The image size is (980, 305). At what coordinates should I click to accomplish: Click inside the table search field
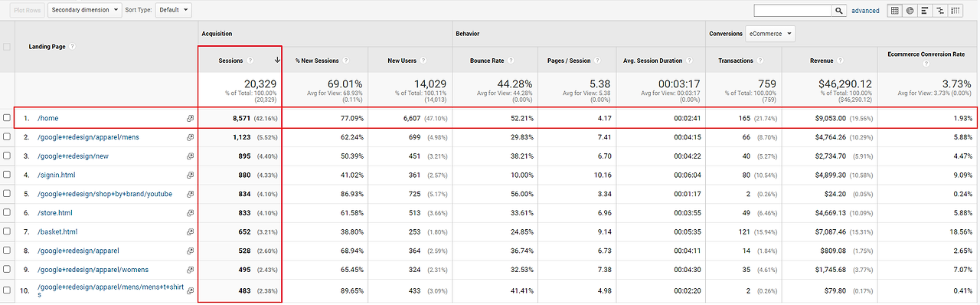pos(792,11)
